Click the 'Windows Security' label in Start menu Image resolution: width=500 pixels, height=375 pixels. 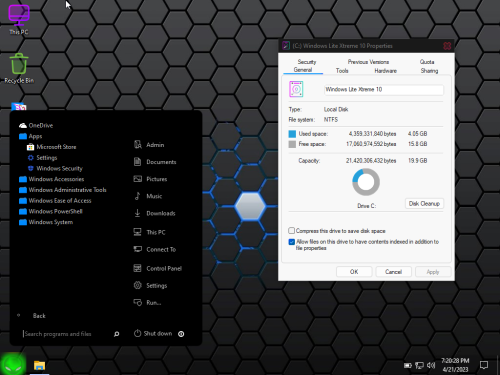[59, 168]
